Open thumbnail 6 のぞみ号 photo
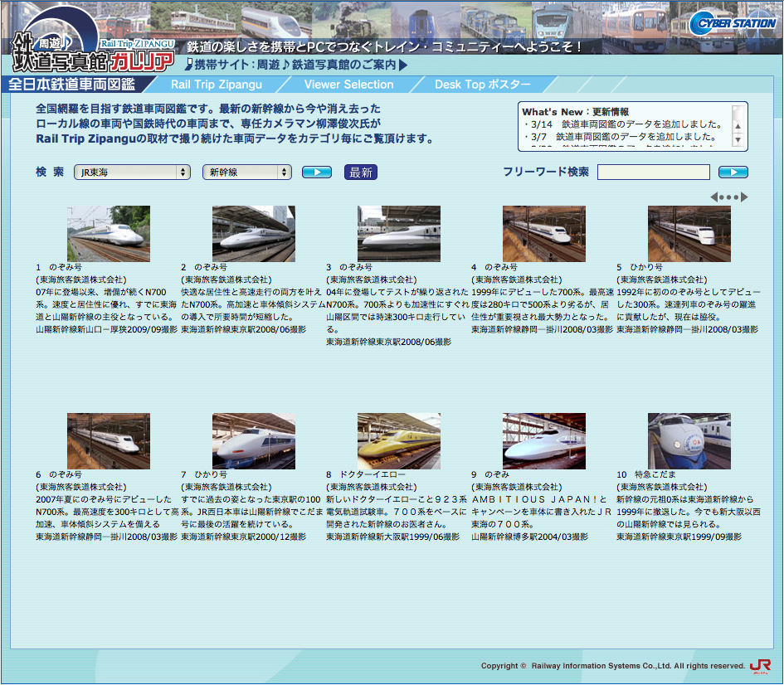Screen dimensions: 784x685 [x=109, y=441]
